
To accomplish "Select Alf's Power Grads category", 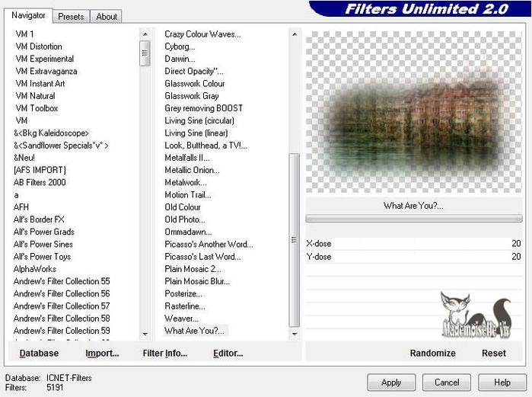I will [44, 232].
